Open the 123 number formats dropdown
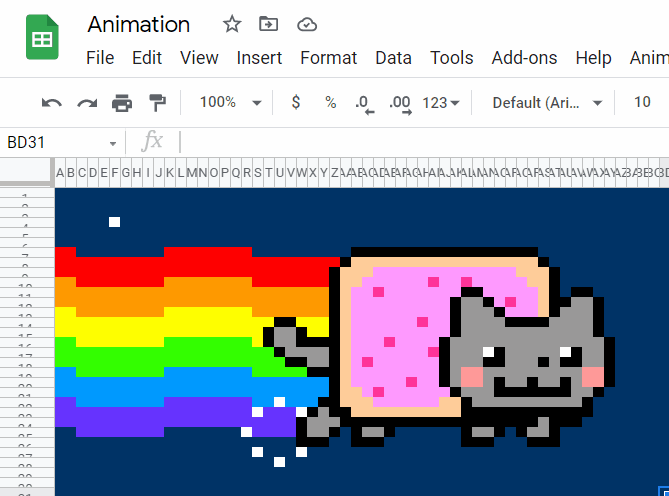The height and width of the screenshot is (496, 669). 441,103
